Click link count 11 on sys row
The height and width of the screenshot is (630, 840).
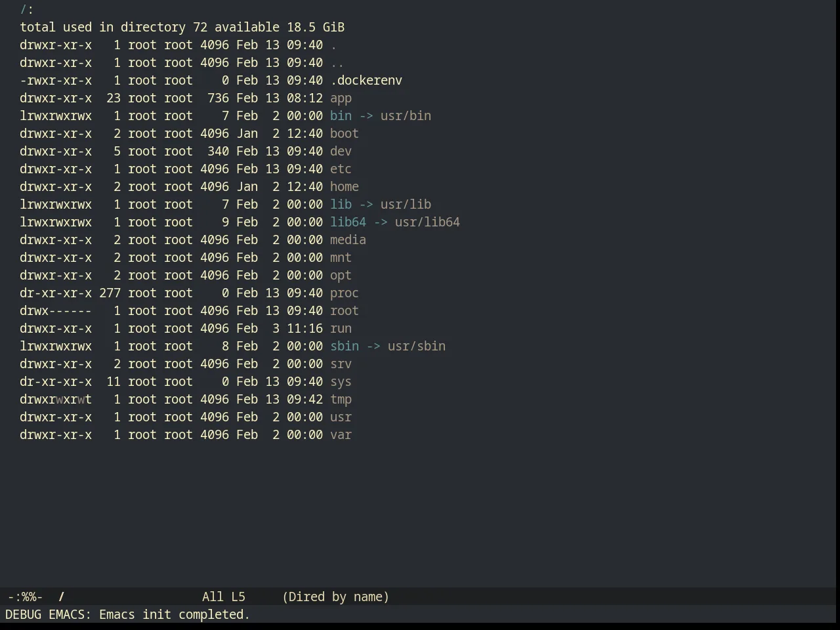114,382
